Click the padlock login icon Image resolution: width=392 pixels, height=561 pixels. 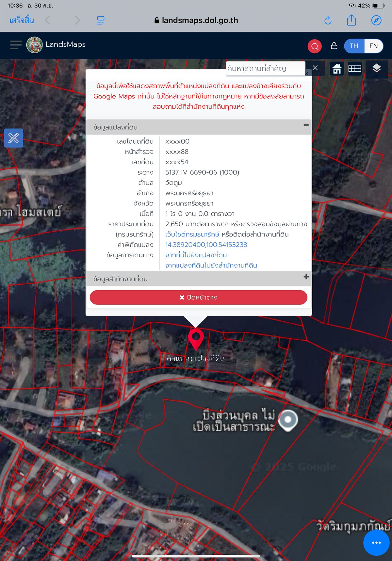pyautogui.click(x=334, y=46)
